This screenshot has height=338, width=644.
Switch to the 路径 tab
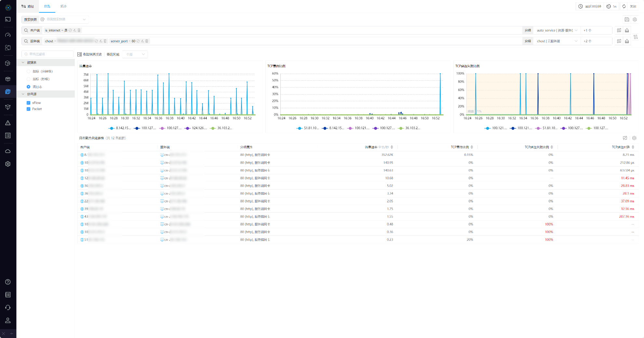coord(28,7)
